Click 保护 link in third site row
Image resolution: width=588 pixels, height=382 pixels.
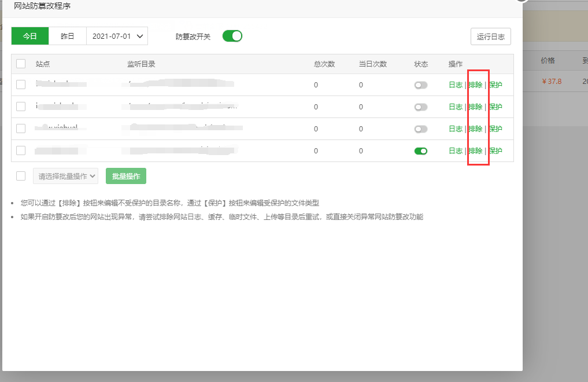click(495, 129)
